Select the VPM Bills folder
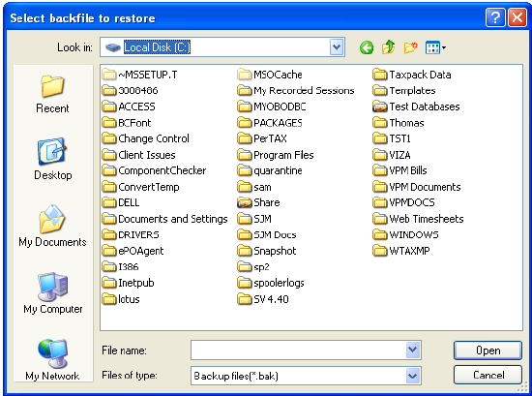 pos(400,170)
